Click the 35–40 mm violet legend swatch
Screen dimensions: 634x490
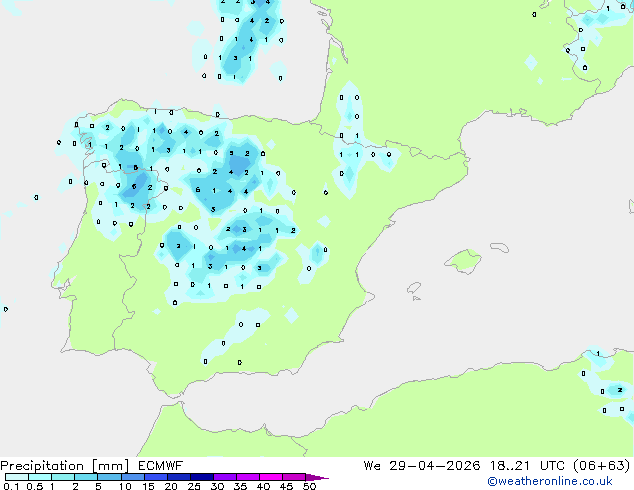point(247,477)
